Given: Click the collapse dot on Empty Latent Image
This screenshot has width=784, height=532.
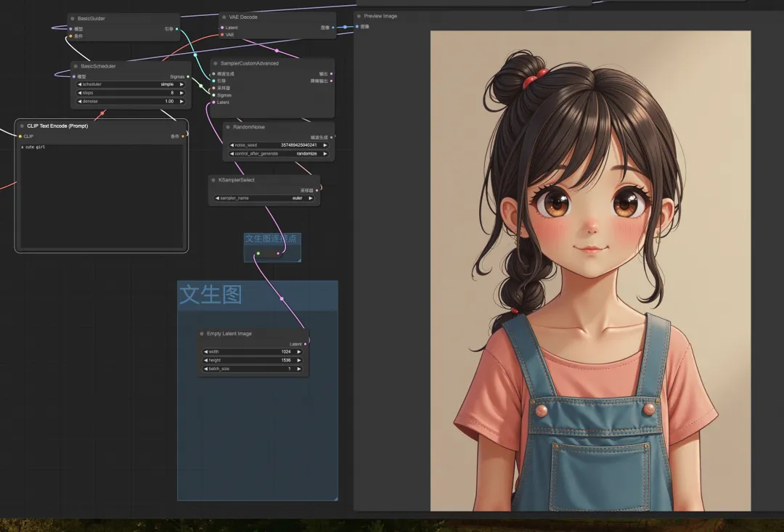Looking at the screenshot, I should [202, 334].
